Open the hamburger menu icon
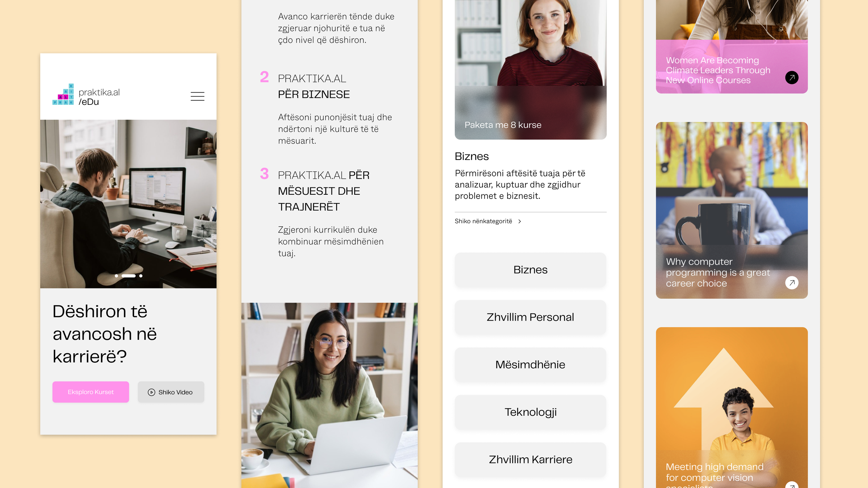 197,96
